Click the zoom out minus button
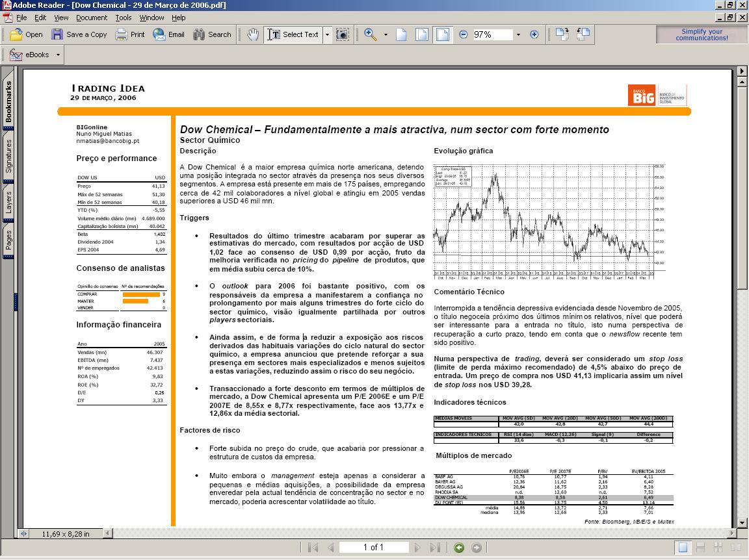Screen dimensions: 749x560 463,34
